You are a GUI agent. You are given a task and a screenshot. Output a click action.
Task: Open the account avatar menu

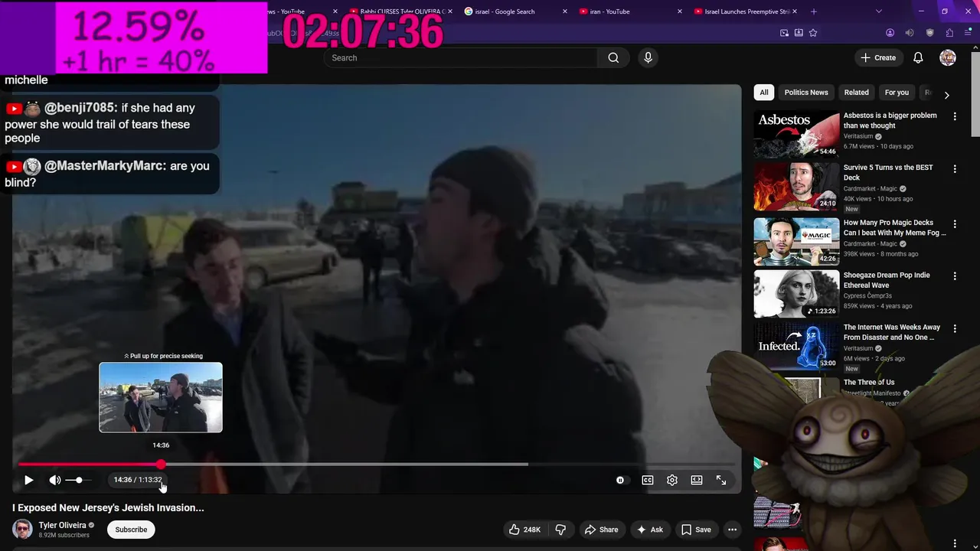[948, 57]
